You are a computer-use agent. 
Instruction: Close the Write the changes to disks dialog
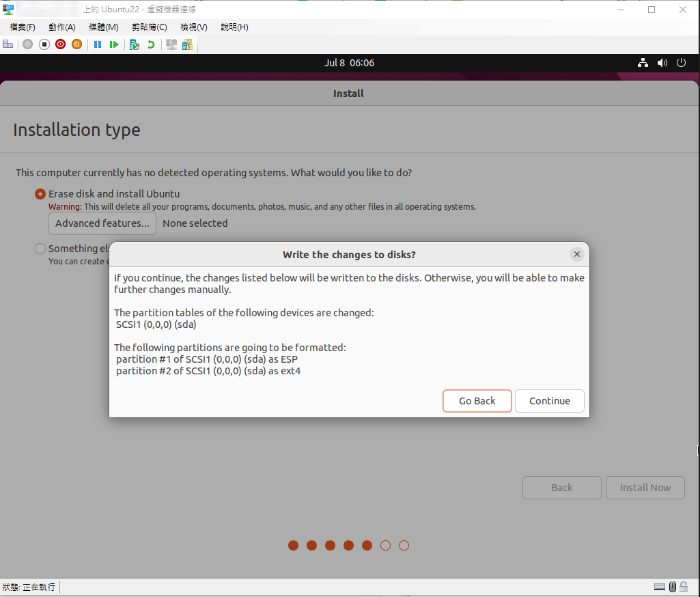pos(577,254)
